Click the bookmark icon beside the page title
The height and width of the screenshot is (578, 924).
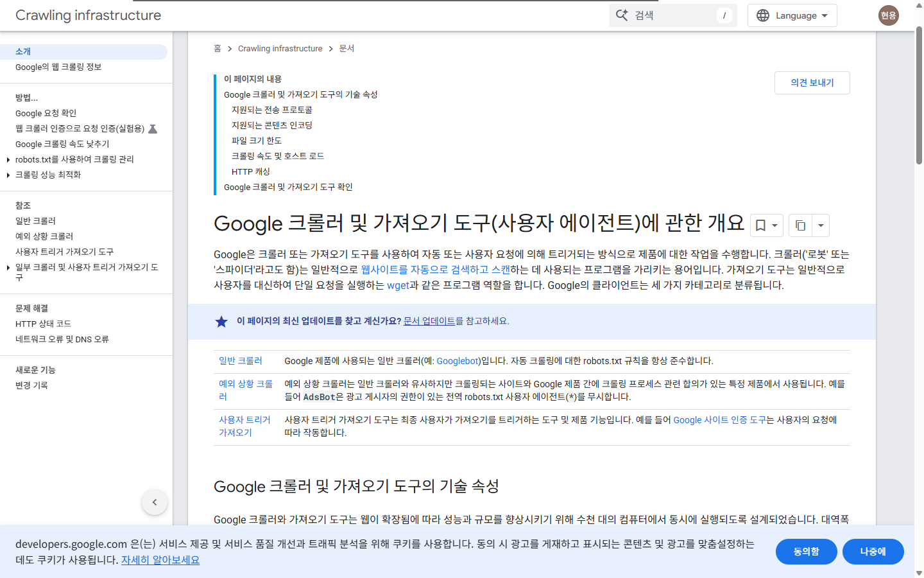coord(760,225)
